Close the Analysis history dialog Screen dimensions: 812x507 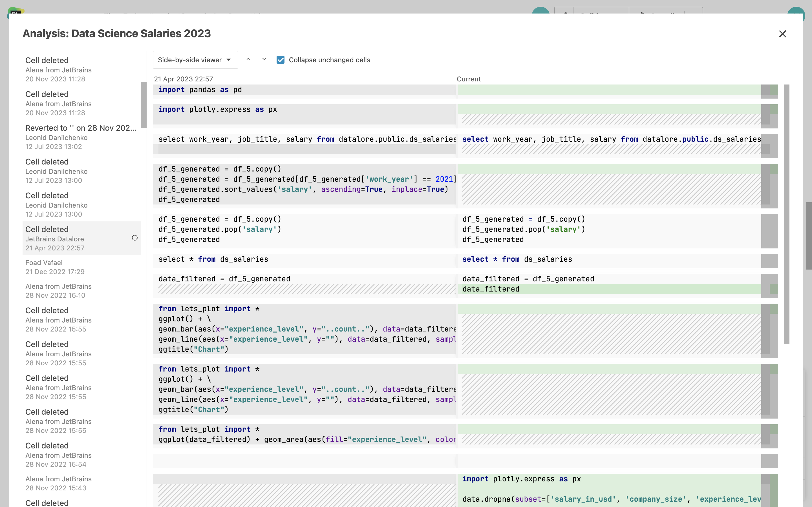coord(782,34)
